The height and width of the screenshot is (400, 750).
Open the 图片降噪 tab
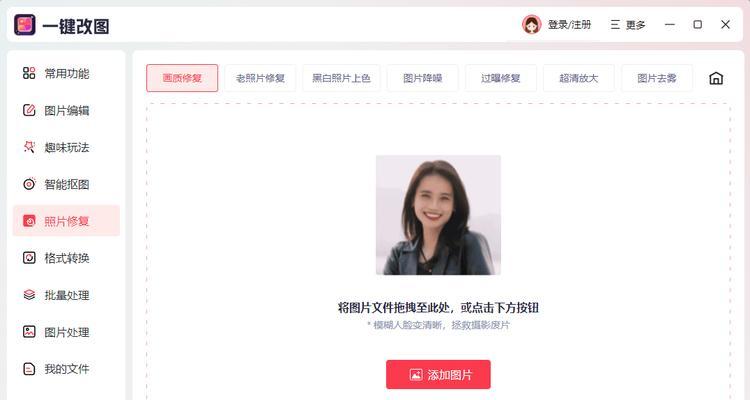pos(423,78)
